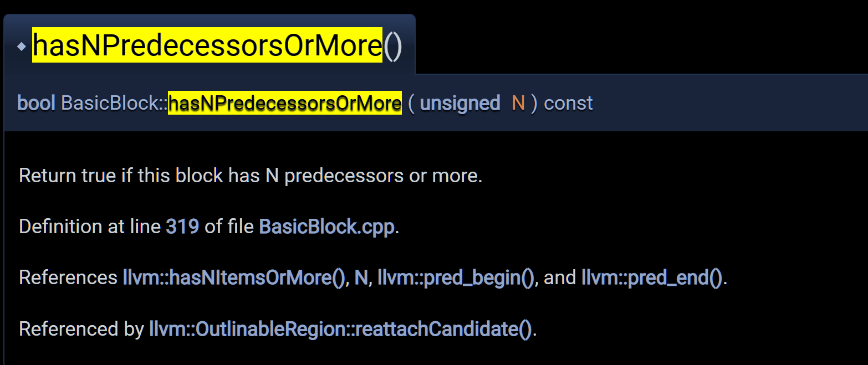The image size is (868, 365).
Task: Click the diamond permalink icon beside the title
Action: coord(22,47)
